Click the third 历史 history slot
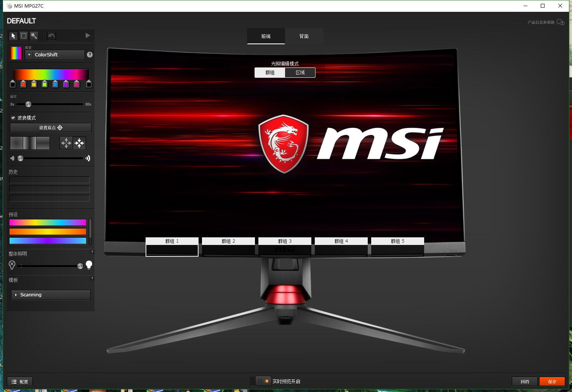This screenshot has height=392, width=572. pyautogui.click(x=50, y=198)
